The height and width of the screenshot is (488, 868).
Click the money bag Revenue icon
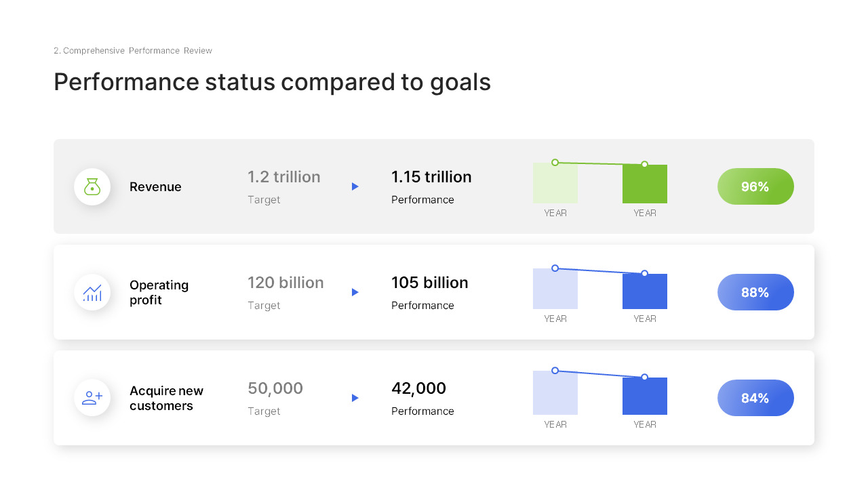[x=92, y=186]
